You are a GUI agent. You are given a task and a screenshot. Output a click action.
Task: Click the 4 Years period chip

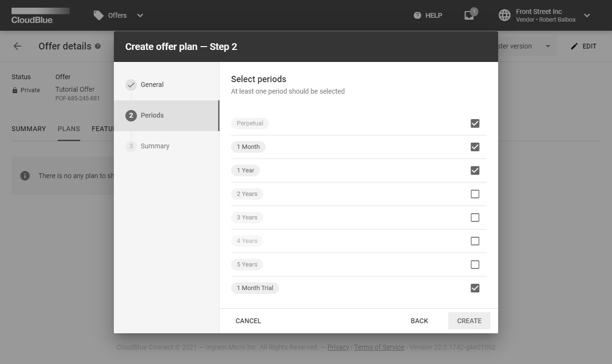247,241
